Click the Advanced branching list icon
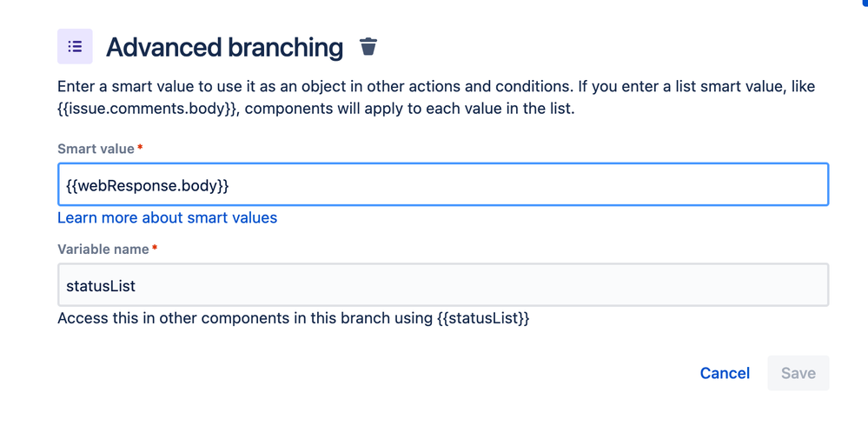 click(x=75, y=47)
